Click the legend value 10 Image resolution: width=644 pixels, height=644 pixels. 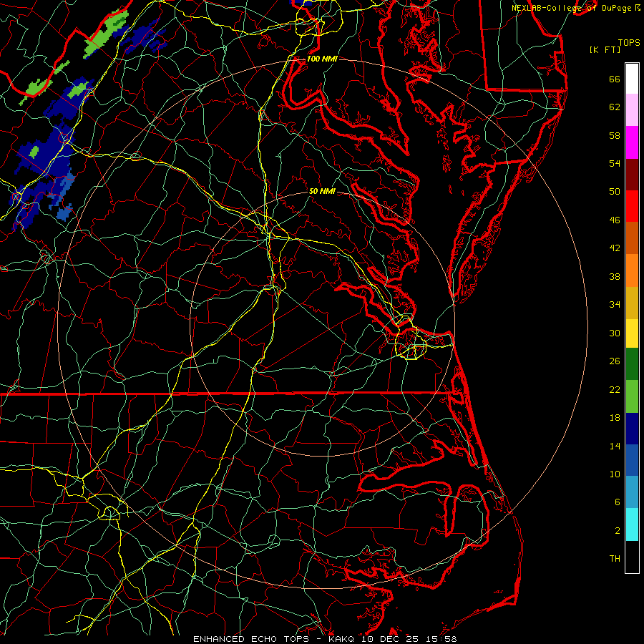point(615,474)
